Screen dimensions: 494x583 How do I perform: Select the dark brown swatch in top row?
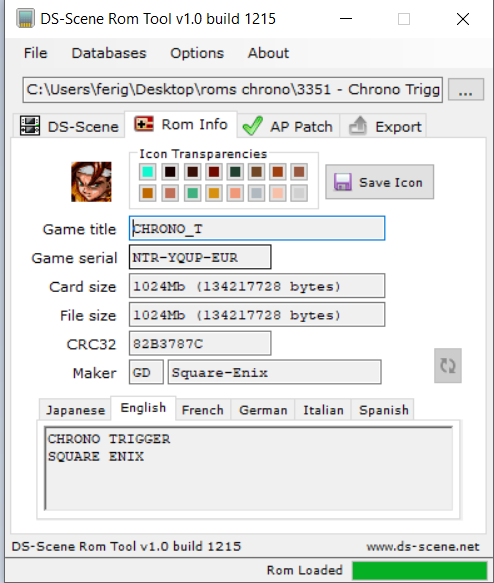pos(192,172)
